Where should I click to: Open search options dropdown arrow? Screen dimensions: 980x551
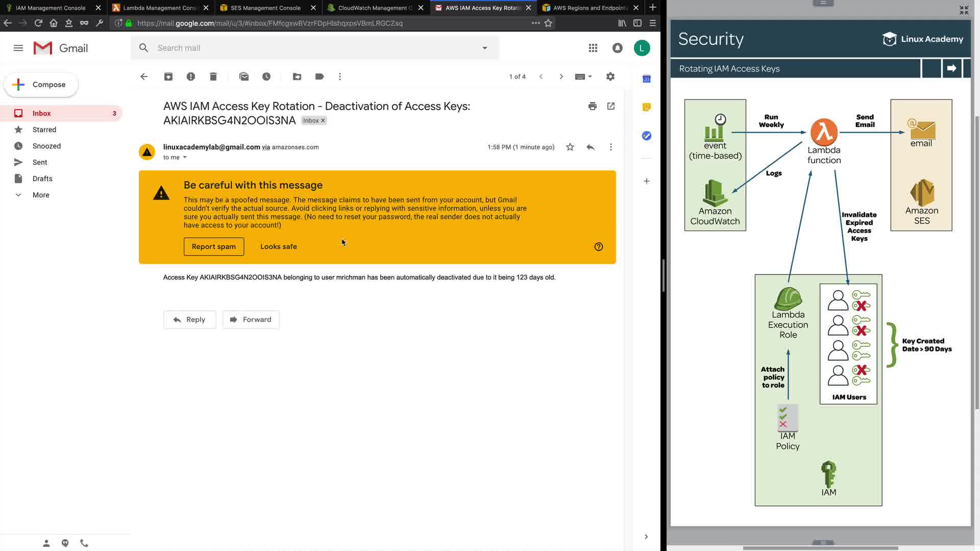tap(485, 48)
